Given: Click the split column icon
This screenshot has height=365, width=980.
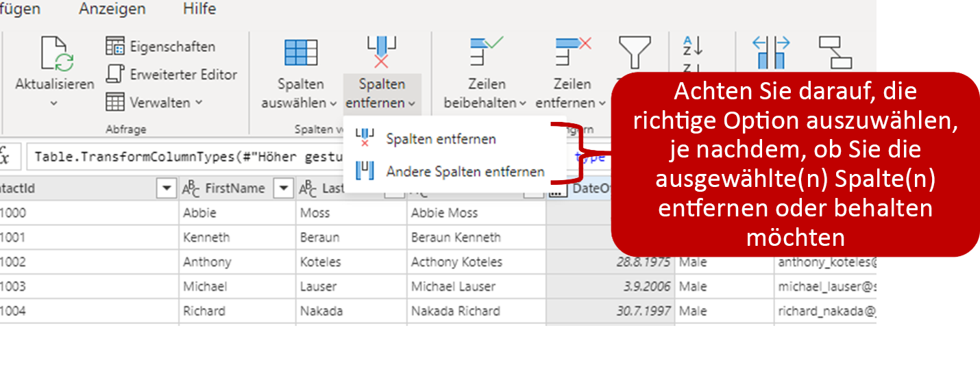Looking at the screenshot, I should point(772,53).
